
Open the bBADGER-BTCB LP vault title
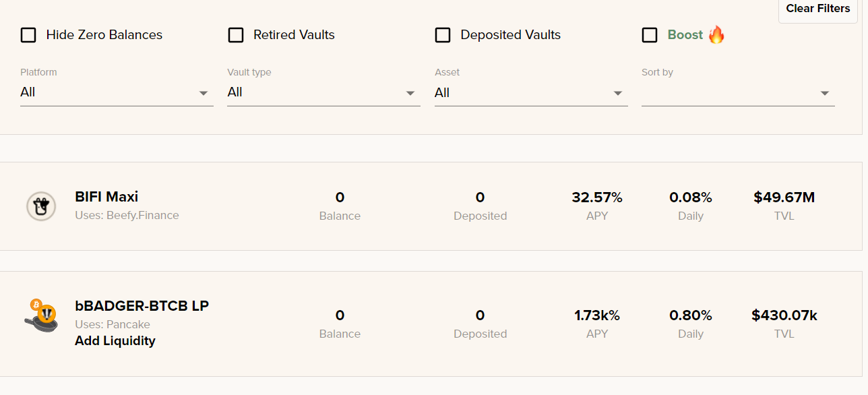(x=142, y=306)
